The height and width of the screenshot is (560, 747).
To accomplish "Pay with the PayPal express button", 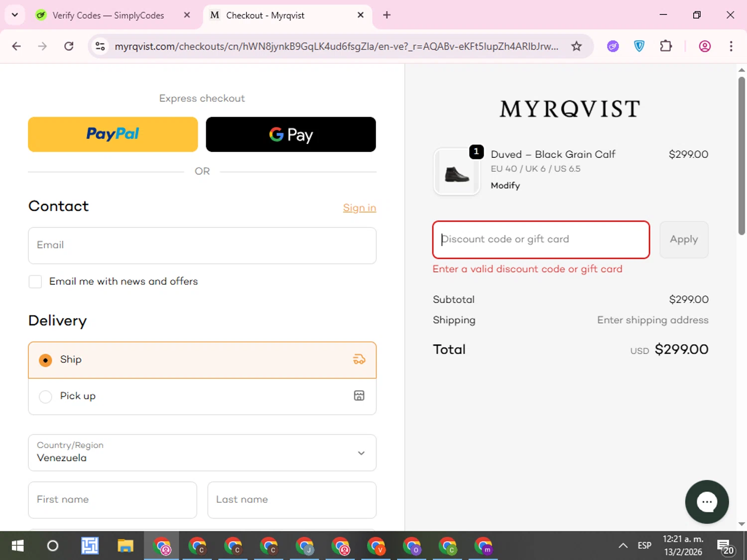I will pyautogui.click(x=113, y=134).
